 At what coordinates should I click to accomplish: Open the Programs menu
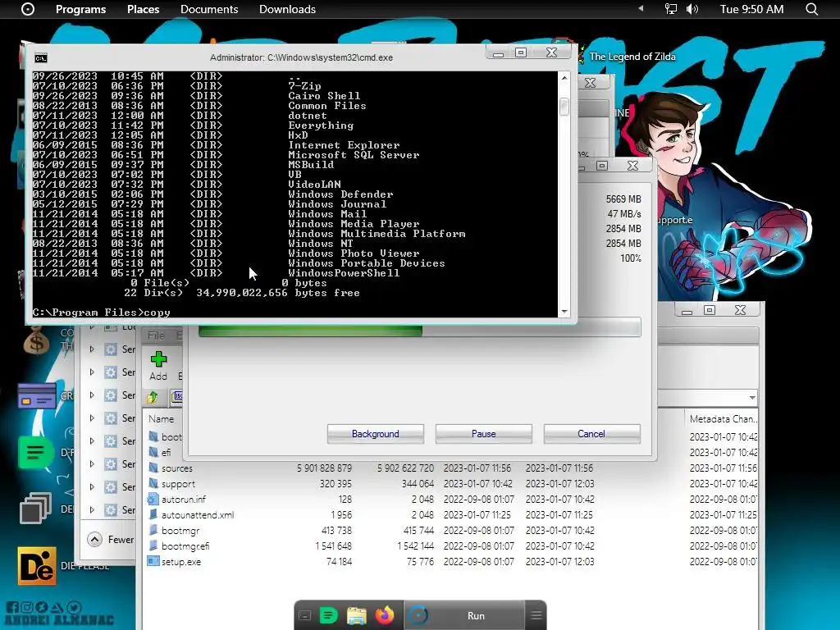(x=81, y=9)
